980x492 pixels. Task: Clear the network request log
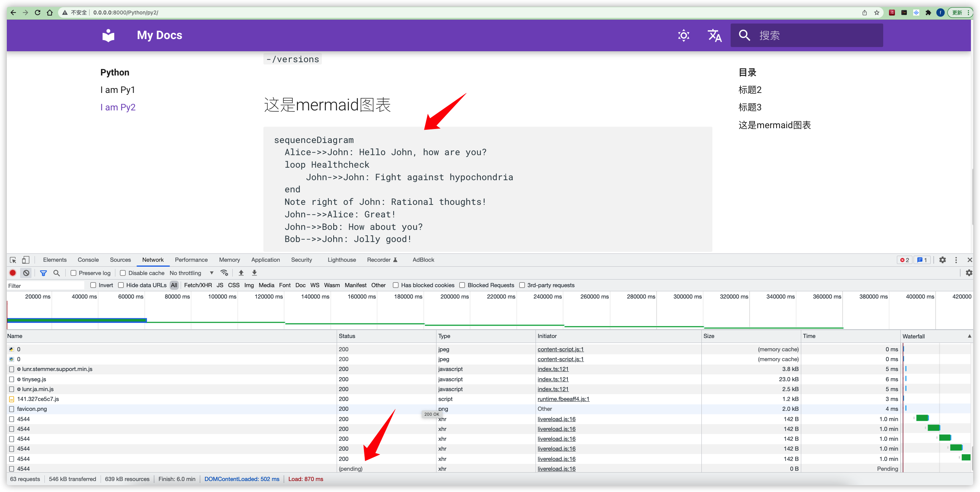pyautogui.click(x=26, y=273)
